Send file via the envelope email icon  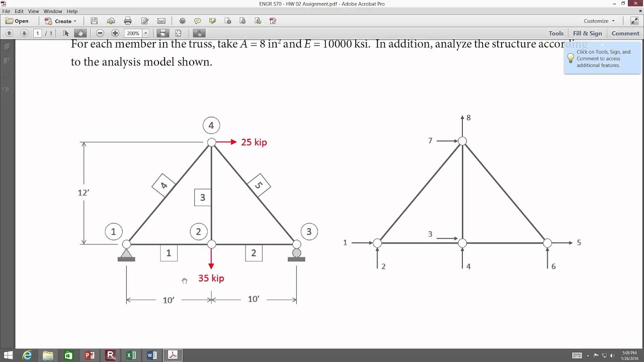pyautogui.click(x=162, y=21)
